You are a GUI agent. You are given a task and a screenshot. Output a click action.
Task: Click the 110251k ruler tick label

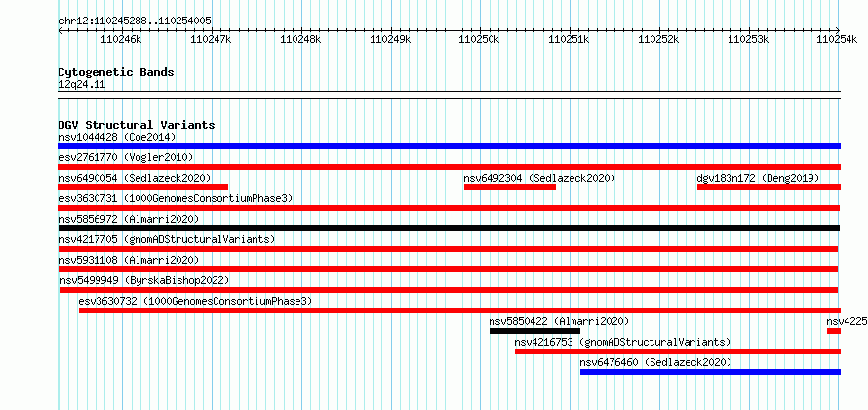point(569,40)
